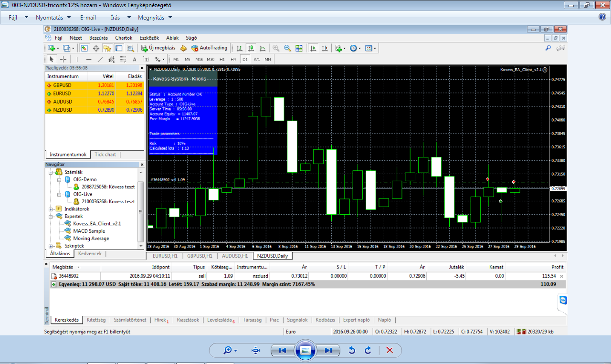Switch to the Számlatörténet terminal tab
The image size is (611, 364).
point(129,320)
